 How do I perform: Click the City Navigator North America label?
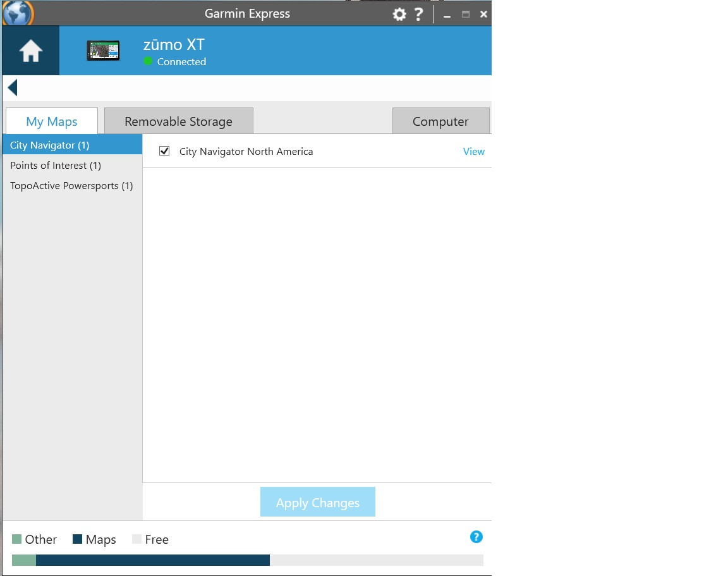pyautogui.click(x=246, y=152)
